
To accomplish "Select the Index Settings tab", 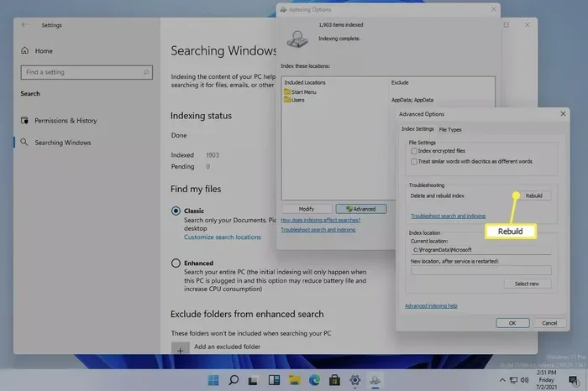I will [x=417, y=129].
